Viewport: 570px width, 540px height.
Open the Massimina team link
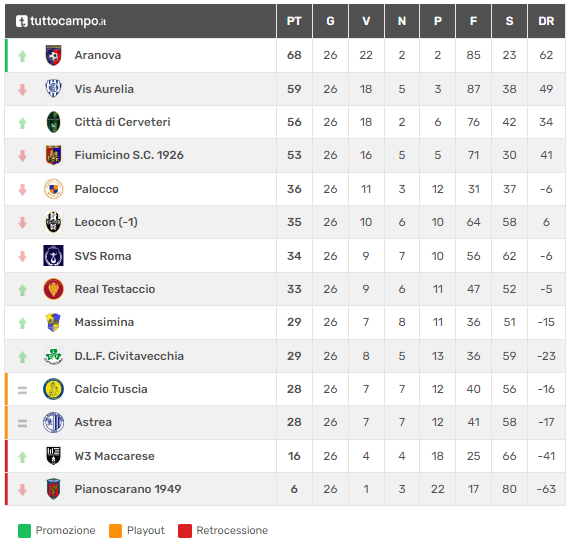click(x=104, y=322)
